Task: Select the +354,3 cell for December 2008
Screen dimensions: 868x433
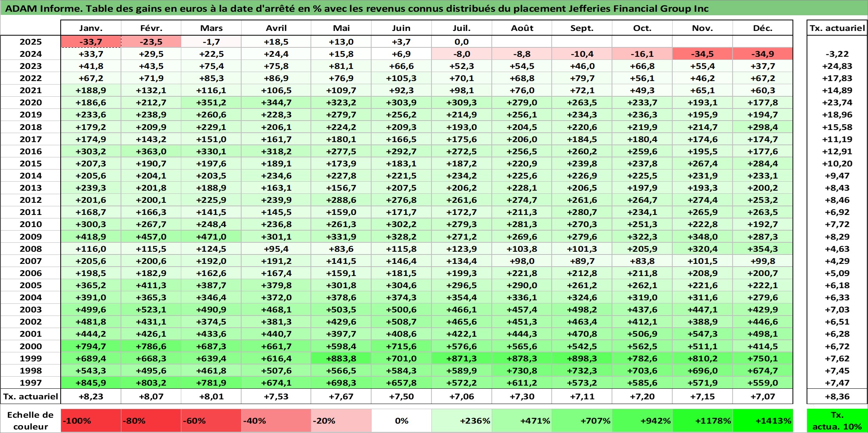Action: [763, 249]
